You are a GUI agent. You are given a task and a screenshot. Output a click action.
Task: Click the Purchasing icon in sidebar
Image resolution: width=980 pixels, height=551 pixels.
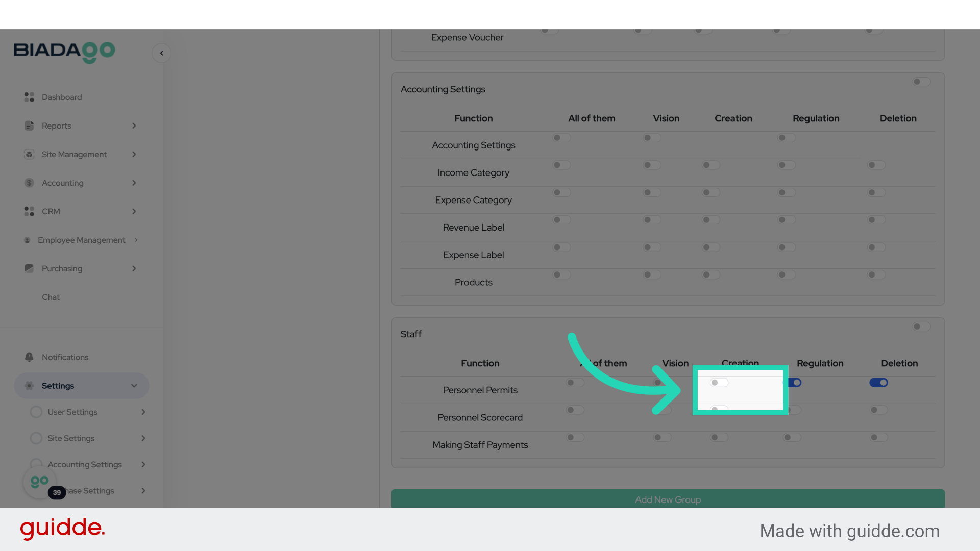click(x=29, y=268)
